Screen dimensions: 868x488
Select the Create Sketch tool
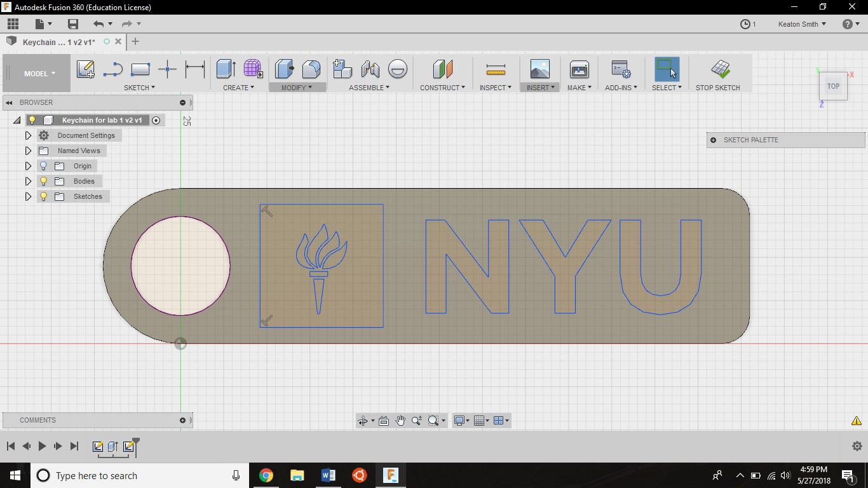coord(85,69)
